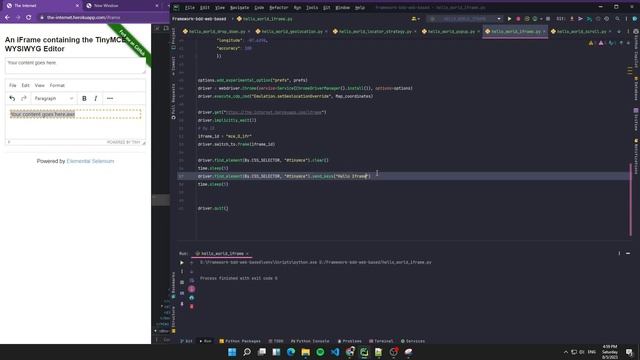Open PyCharm Refactor menu
Image resolution: width=640 pixels, height=360 pixels.
278,7
